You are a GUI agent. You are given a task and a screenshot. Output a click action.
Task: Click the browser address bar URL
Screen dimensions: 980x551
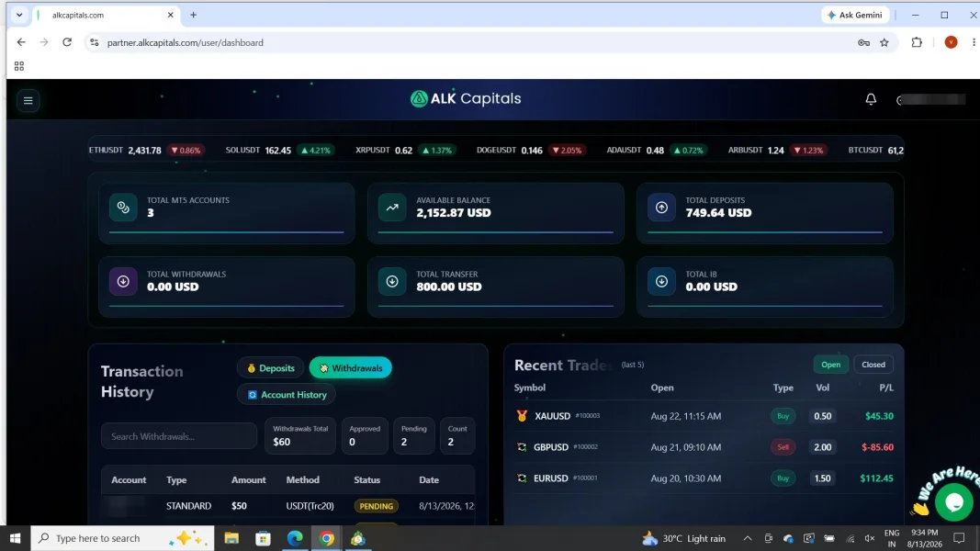pos(185,42)
